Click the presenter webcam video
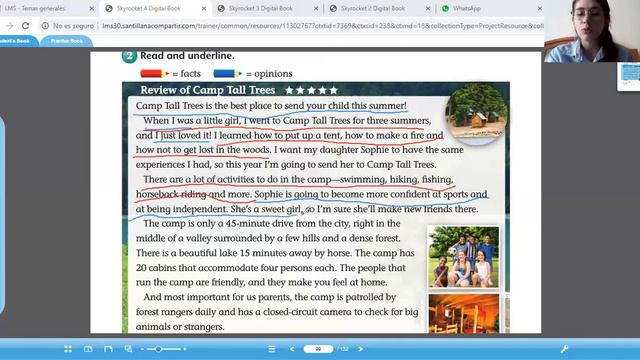This screenshot has height=360, width=640. 592,31
